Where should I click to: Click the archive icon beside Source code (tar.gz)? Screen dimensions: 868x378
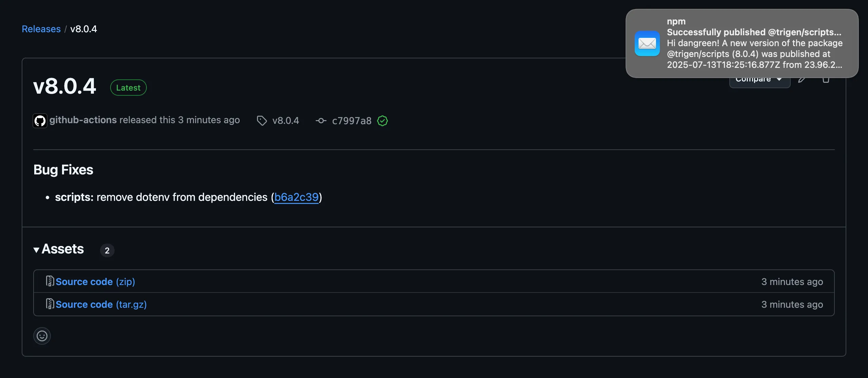point(50,304)
